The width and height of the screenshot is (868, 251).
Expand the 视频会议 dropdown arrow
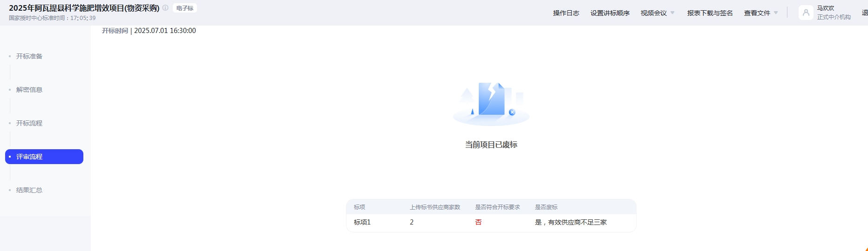(x=672, y=13)
